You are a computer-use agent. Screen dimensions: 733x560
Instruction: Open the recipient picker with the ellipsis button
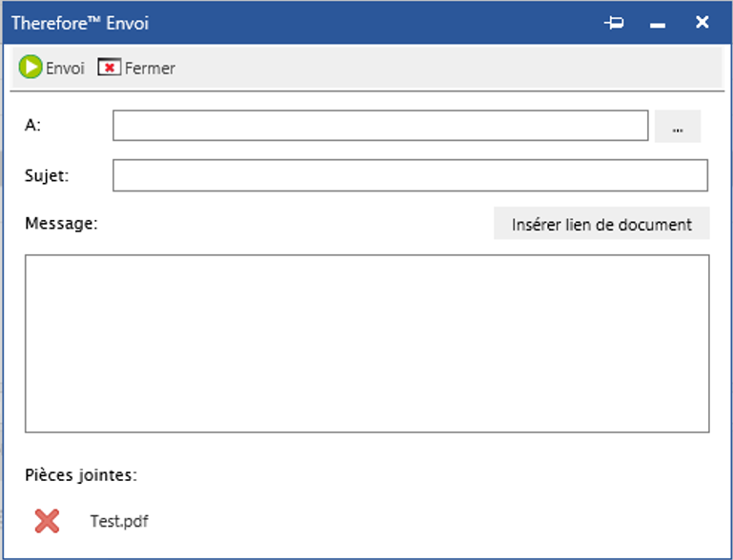[678, 127]
